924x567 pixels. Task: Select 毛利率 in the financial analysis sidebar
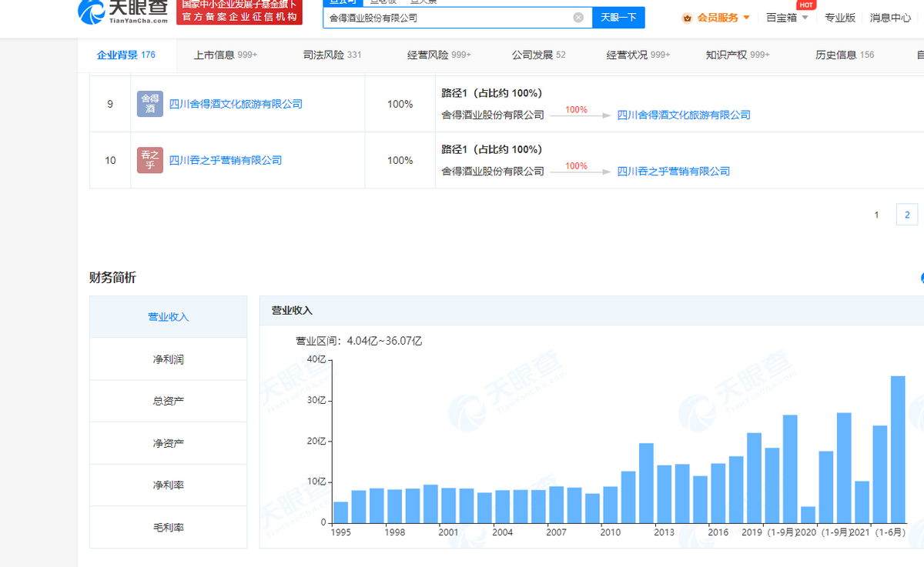[169, 527]
